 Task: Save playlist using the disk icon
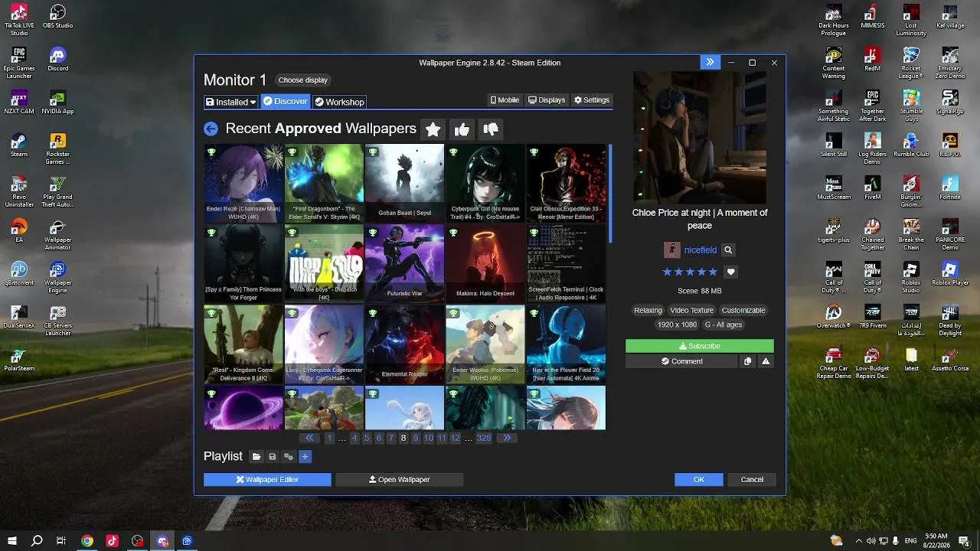click(273, 457)
